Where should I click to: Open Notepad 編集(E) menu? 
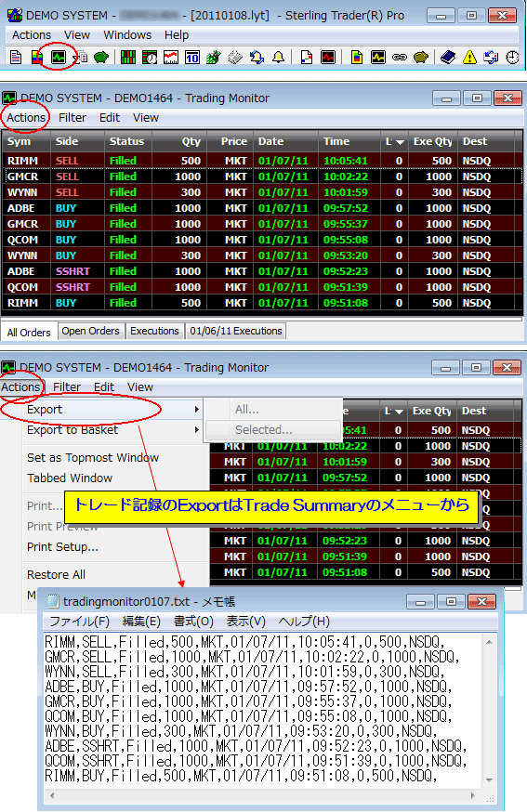pyautogui.click(x=141, y=622)
